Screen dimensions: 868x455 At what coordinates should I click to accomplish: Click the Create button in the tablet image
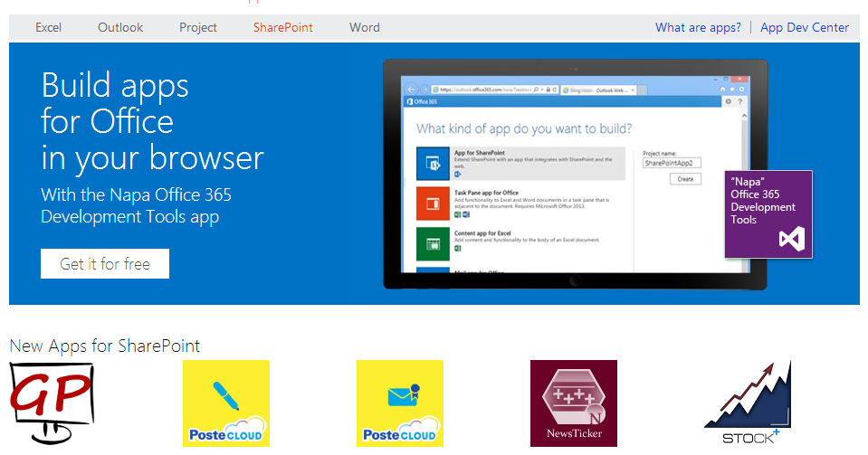pyautogui.click(x=685, y=179)
